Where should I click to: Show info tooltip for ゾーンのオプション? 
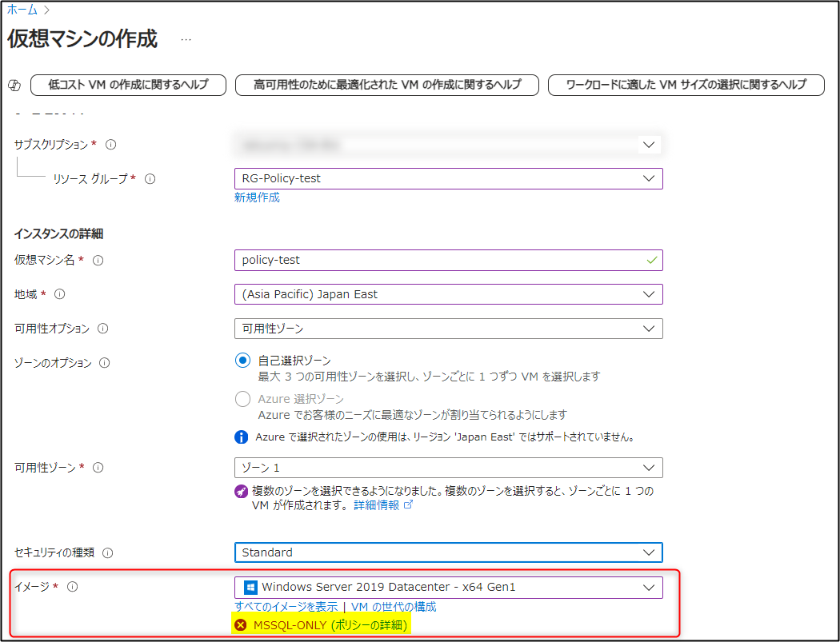[x=105, y=363]
